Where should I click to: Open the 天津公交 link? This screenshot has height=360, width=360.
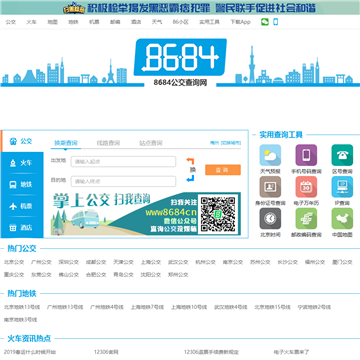[x=123, y=262]
